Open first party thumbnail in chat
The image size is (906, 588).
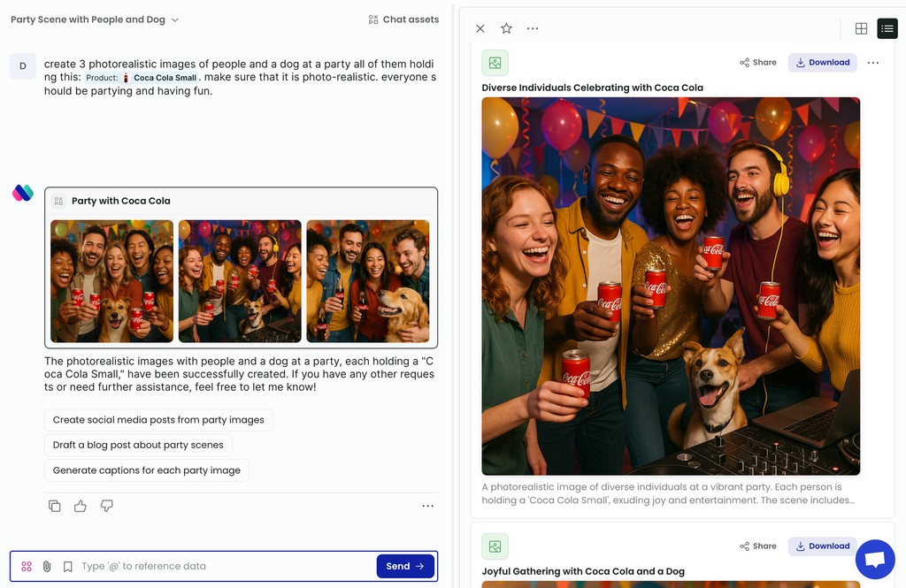[112, 281]
